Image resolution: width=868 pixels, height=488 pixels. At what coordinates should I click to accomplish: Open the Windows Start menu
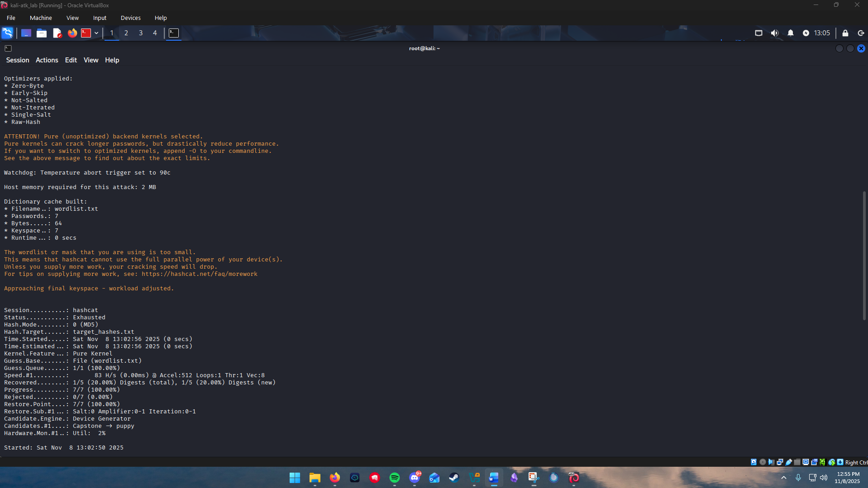click(x=295, y=478)
